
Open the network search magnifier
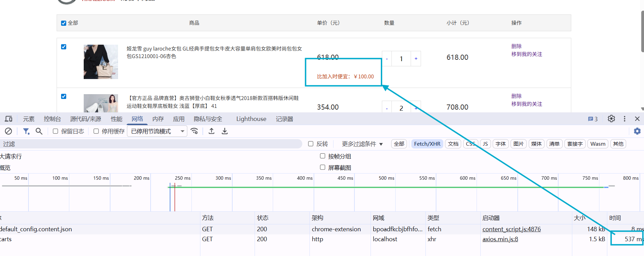coord(39,131)
